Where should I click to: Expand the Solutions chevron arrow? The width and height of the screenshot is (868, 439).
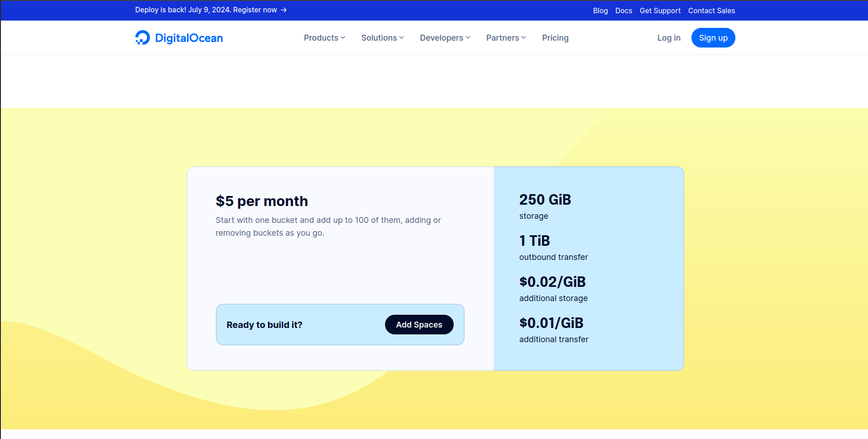tap(402, 38)
